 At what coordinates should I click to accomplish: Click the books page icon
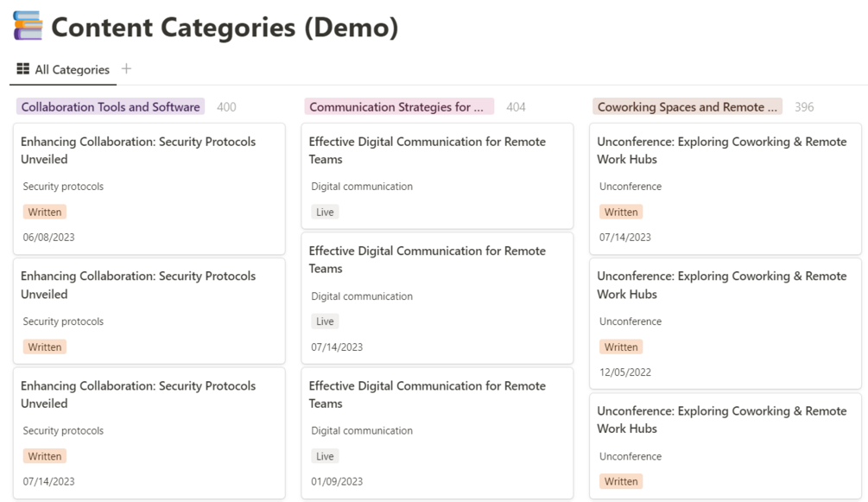pos(28,27)
